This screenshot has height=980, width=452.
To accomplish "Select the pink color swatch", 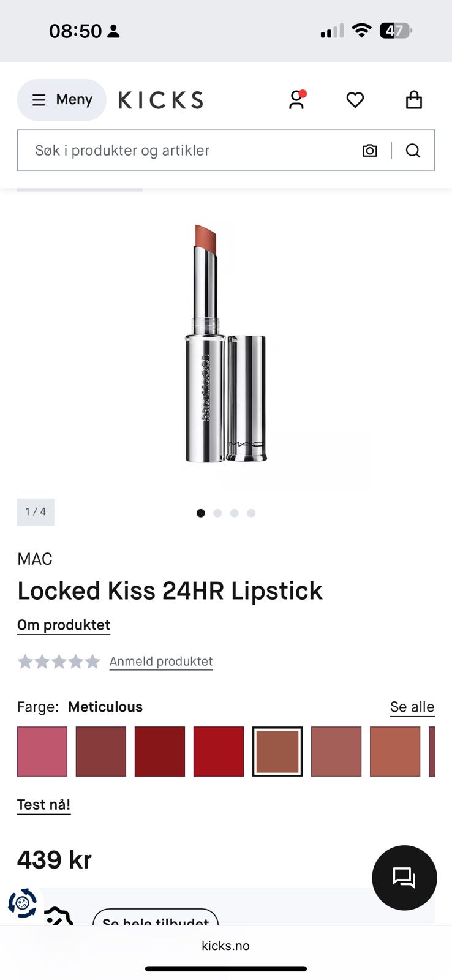I will click(x=42, y=752).
